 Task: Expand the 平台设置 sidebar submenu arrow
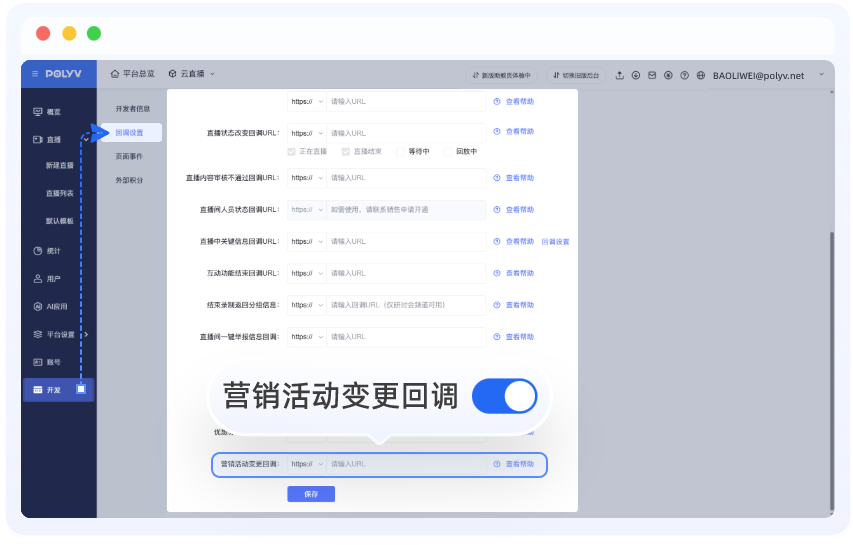point(86,334)
